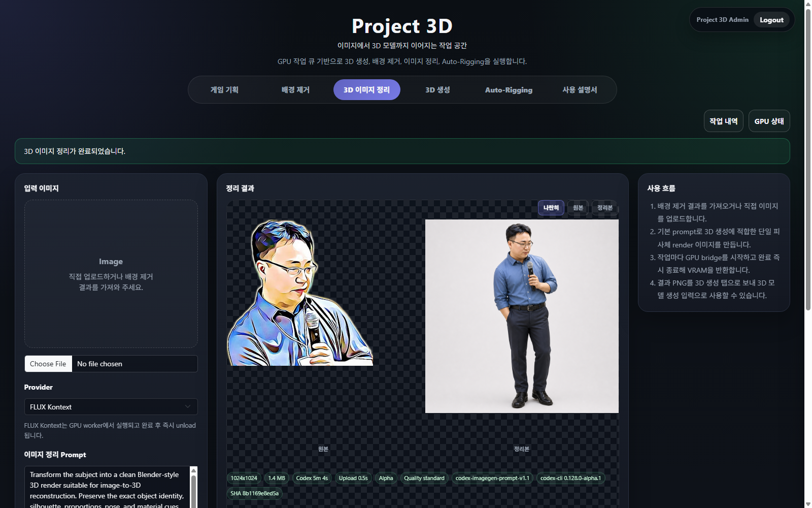Click the page vertical scrollbar thumb
Screen dimensions: 812x508
(x=808, y=158)
